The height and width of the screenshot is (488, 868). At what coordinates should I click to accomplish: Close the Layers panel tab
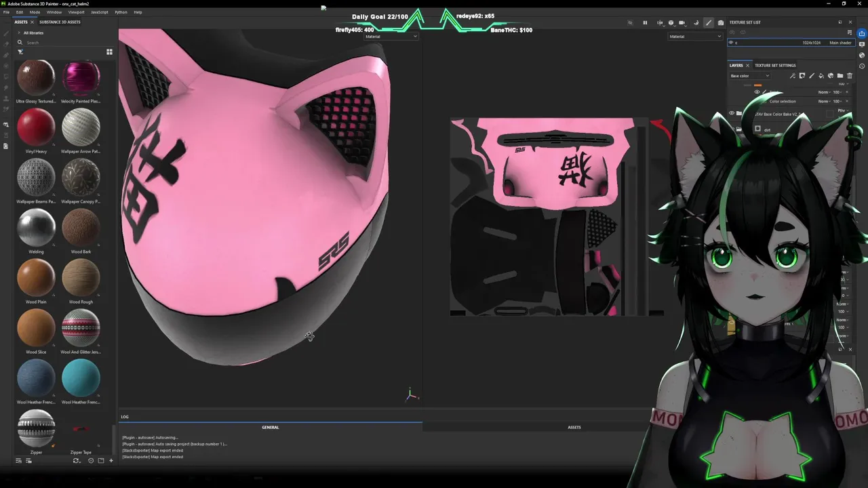pos(748,66)
